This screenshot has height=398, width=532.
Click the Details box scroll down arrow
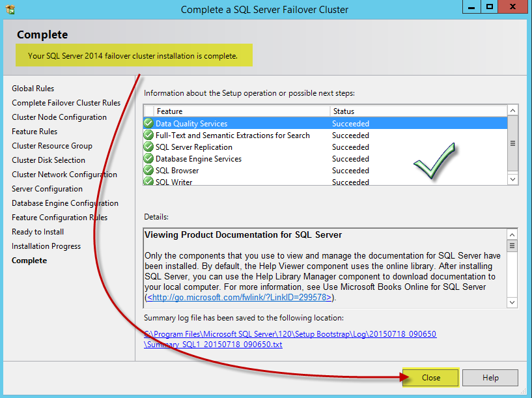(512, 302)
